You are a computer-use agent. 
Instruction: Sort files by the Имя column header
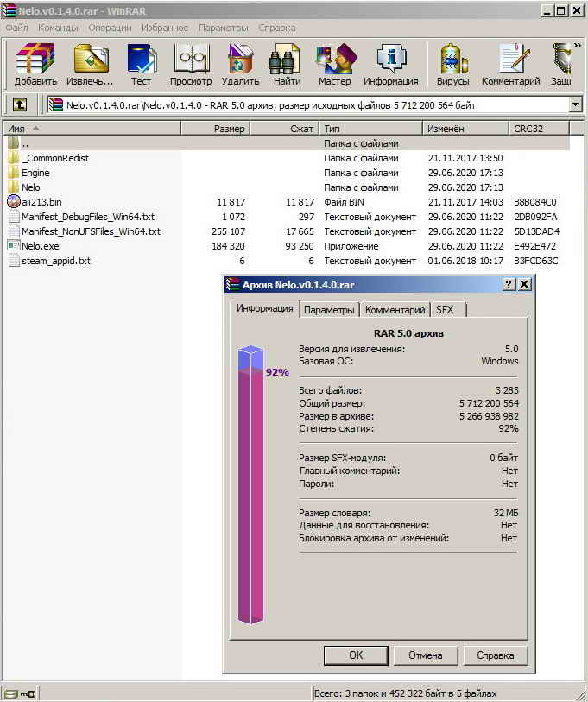(x=91, y=129)
